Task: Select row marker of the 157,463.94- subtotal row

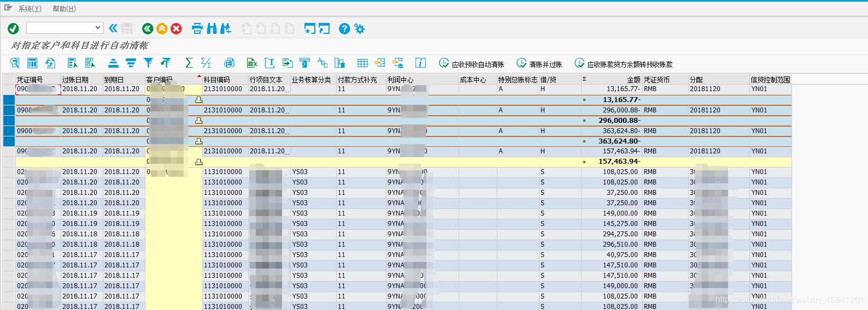Action: pos(9,162)
